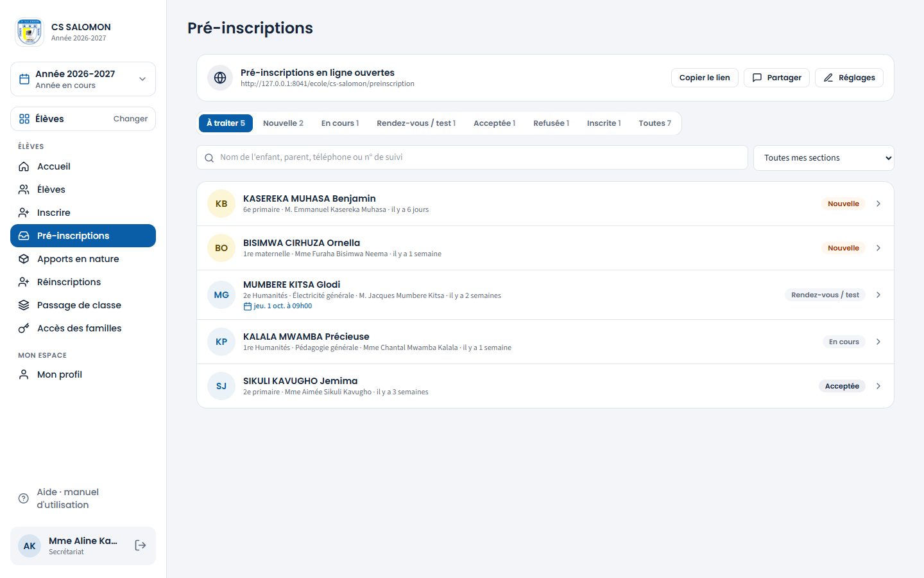The width and height of the screenshot is (924, 578).
Task: Open Kalala Mwamba Précieuse row chevron
Action: (878, 342)
